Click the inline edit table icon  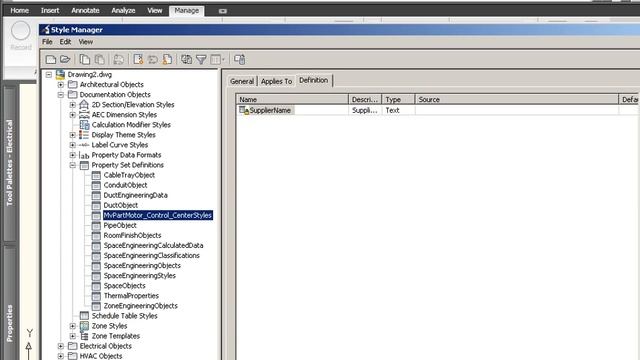coord(216,60)
